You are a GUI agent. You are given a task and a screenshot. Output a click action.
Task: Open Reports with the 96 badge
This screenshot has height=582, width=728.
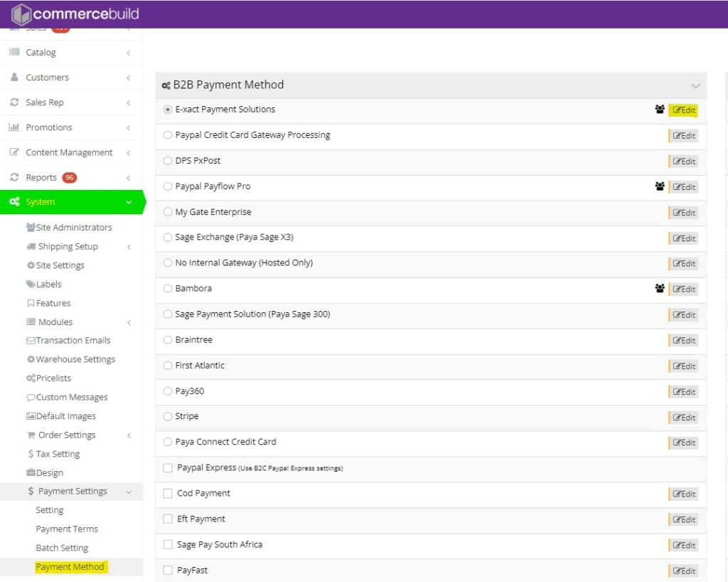(41, 177)
